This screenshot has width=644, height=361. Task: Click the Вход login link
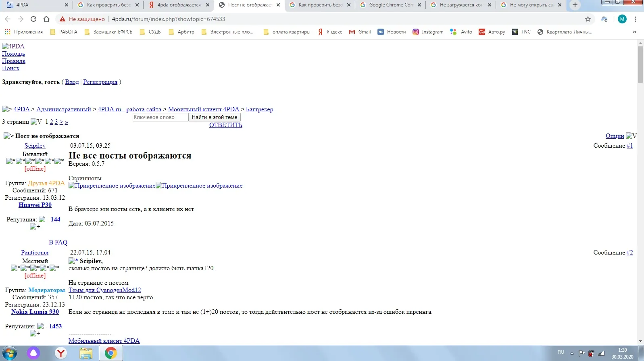[72, 82]
